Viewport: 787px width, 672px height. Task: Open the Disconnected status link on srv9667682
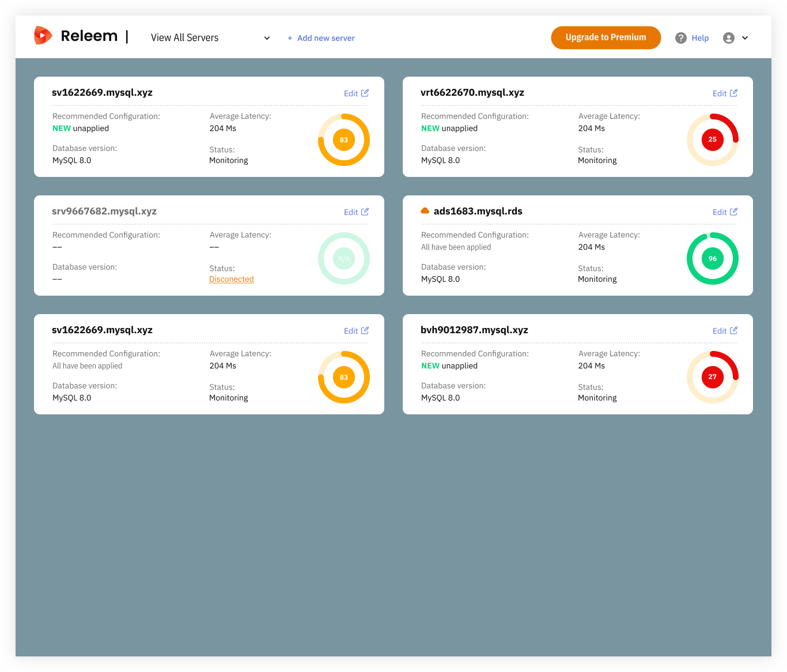click(x=231, y=279)
